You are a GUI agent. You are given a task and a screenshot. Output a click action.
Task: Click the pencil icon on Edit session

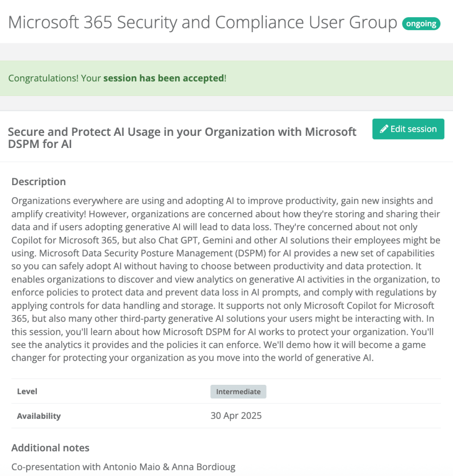384,129
